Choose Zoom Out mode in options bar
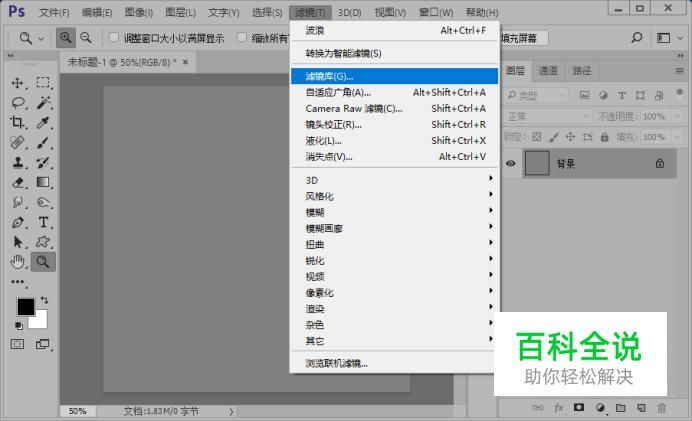This screenshot has width=692, height=421. tap(86, 38)
